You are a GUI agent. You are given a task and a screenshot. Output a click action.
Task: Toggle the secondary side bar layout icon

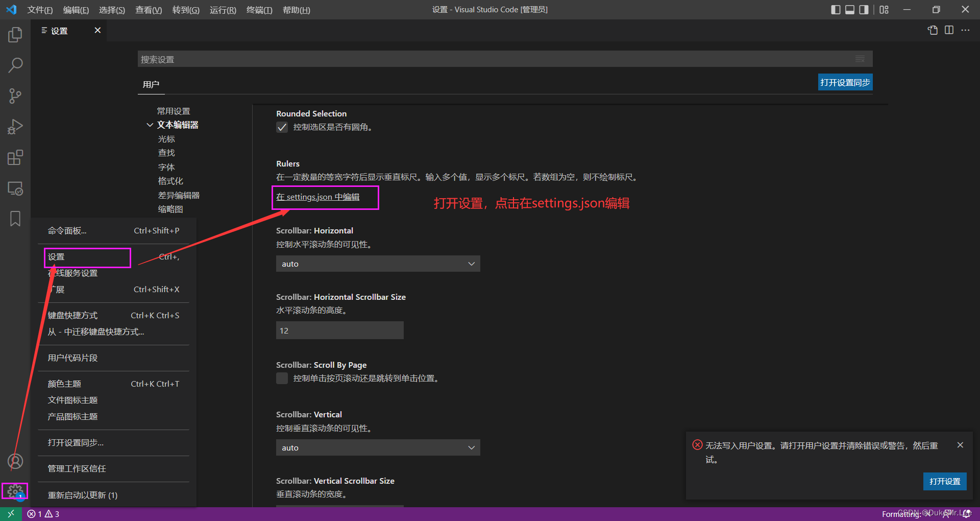click(864, 10)
